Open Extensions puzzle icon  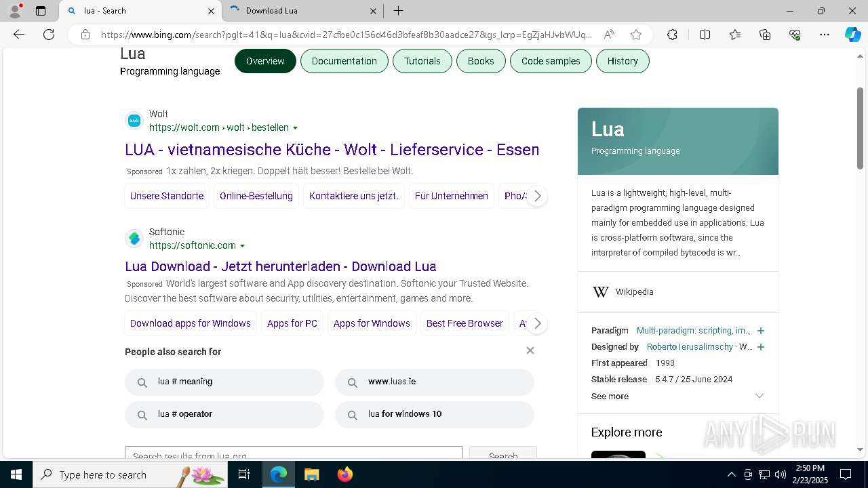coord(672,35)
